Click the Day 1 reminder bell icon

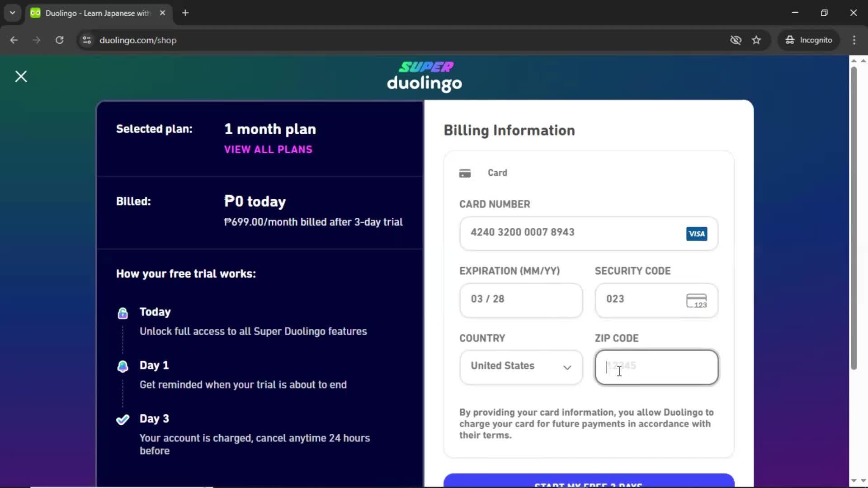122,366
